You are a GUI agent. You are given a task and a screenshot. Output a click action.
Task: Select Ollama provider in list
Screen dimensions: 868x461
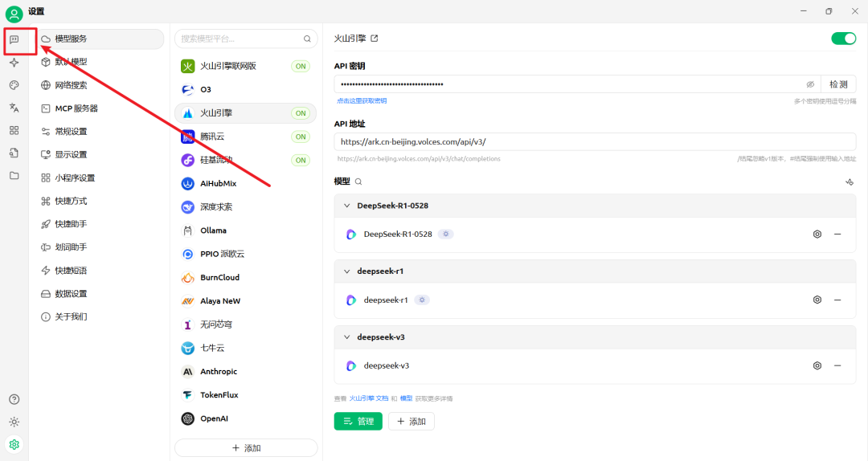click(x=246, y=230)
